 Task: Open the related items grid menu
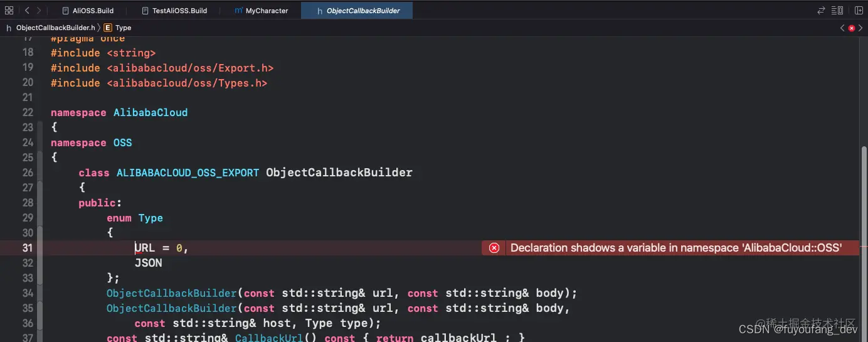tap(9, 11)
